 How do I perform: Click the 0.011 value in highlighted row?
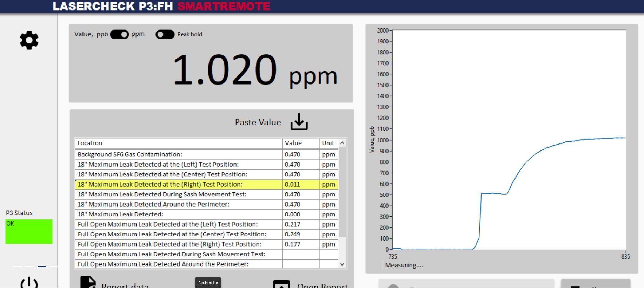coord(293,185)
